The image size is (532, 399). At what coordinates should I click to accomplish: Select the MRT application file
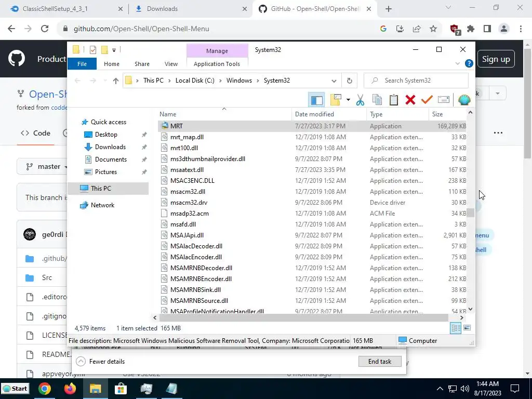coord(312,126)
